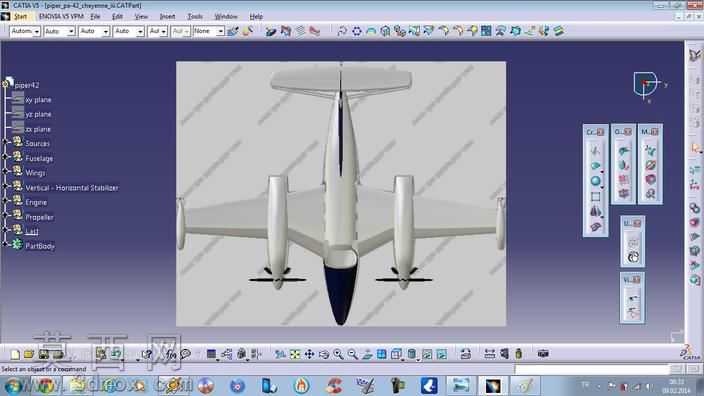This screenshot has height=396, width=704.
Task: Select the Rotate view tool
Action: 324,355
